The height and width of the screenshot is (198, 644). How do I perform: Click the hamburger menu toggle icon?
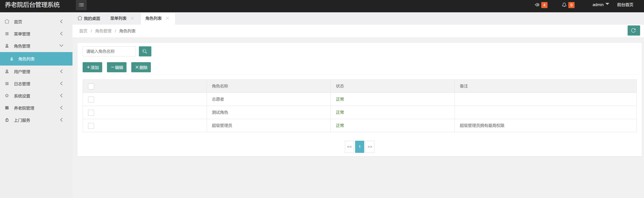(x=81, y=5)
